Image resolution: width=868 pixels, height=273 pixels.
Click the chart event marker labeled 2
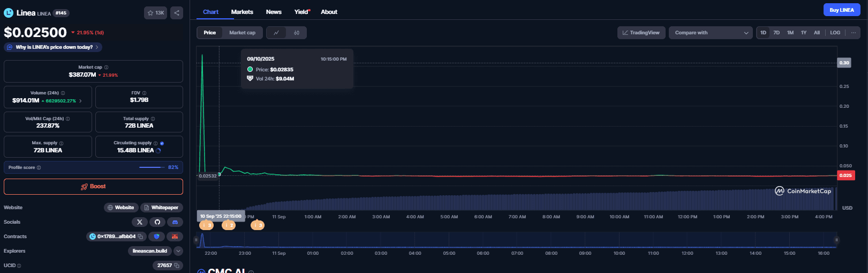[x=229, y=225]
